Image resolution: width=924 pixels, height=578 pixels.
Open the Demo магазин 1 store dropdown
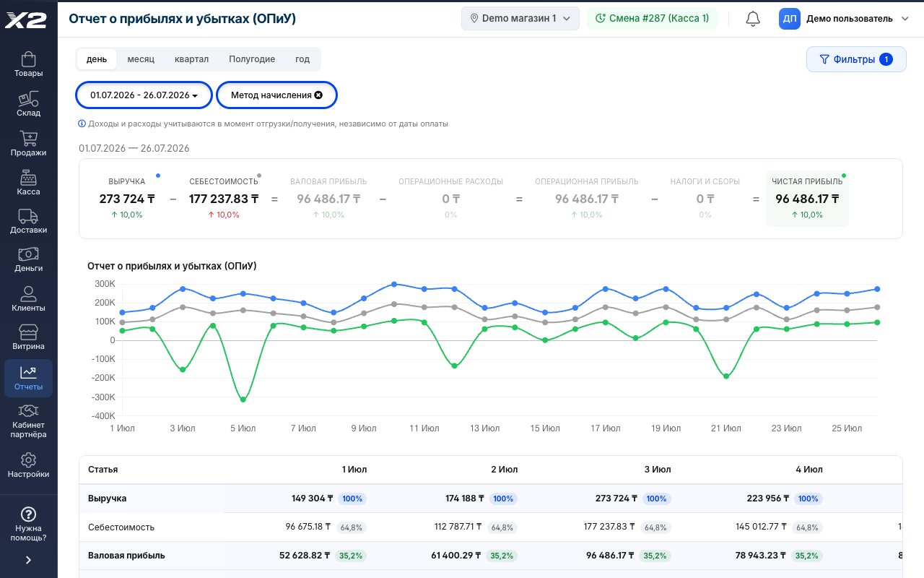click(x=520, y=19)
